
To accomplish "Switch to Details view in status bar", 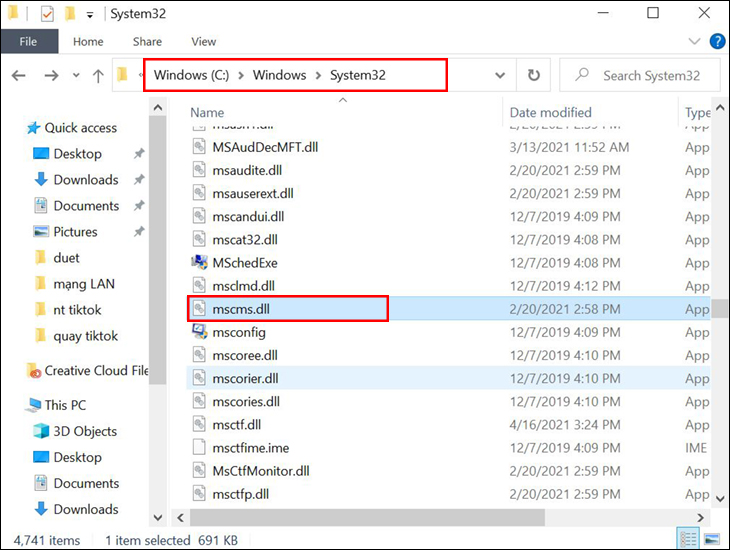I will click(688, 539).
